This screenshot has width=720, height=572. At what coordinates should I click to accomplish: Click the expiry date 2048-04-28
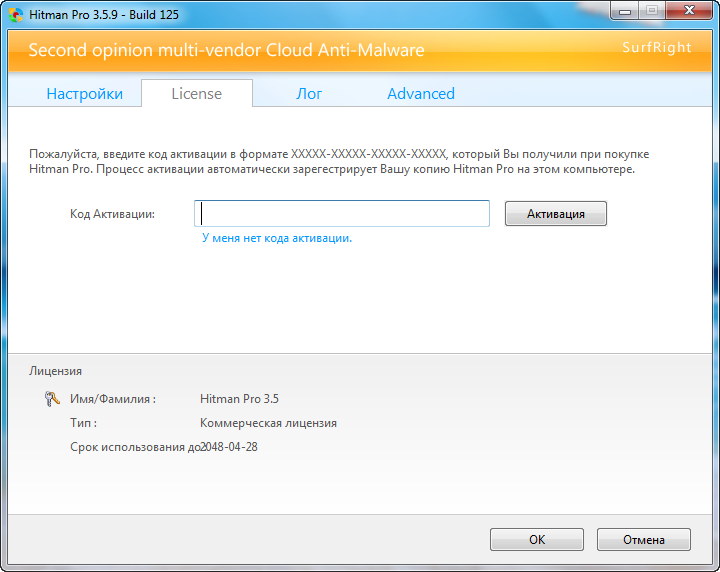(229, 447)
